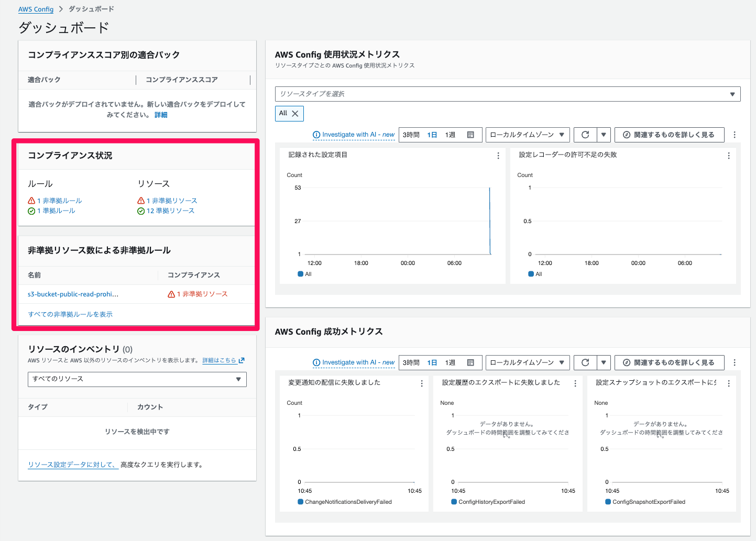This screenshot has height=541, width=756.
Task: Open kebab menu of 記録された設定項目 chart
Action: pyautogui.click(x=498, y=156)
